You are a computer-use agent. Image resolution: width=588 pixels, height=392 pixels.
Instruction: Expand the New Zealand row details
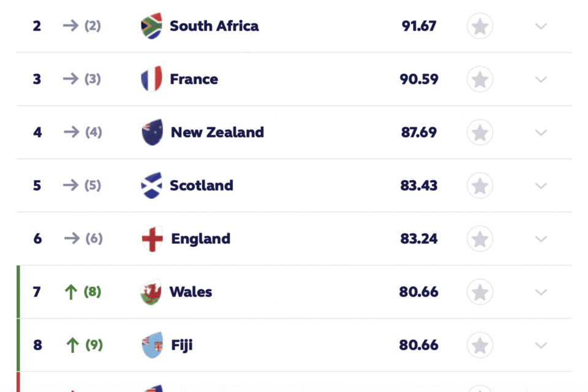click(x=541, y=132)
